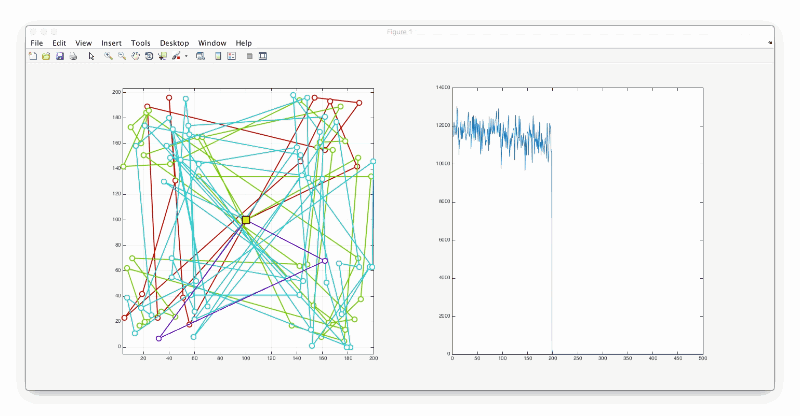This screenshot has width=800, height=416.
Task: Click the yellow square depot marker
Action: point(246,220)
